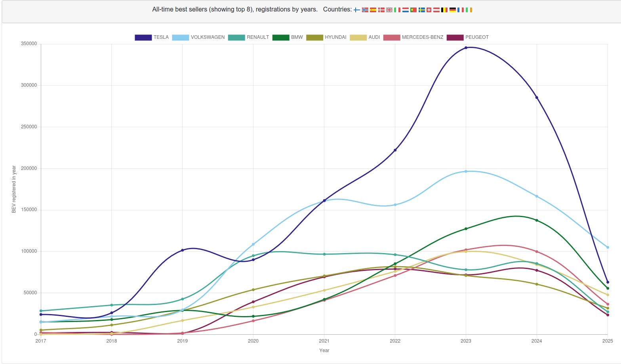621x364 pixels.
Task: Choose the Netherlands flag icon
Action: pyautogui.click(x=406, y=10)
